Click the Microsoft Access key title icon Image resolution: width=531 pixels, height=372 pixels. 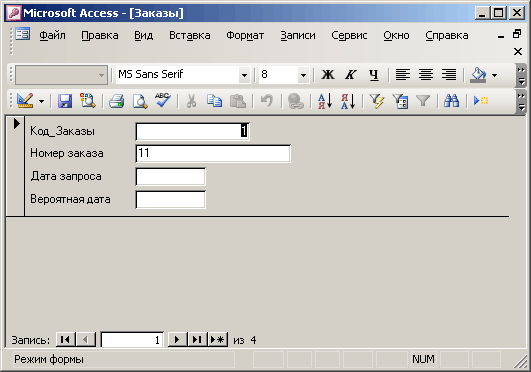point(14,13)
